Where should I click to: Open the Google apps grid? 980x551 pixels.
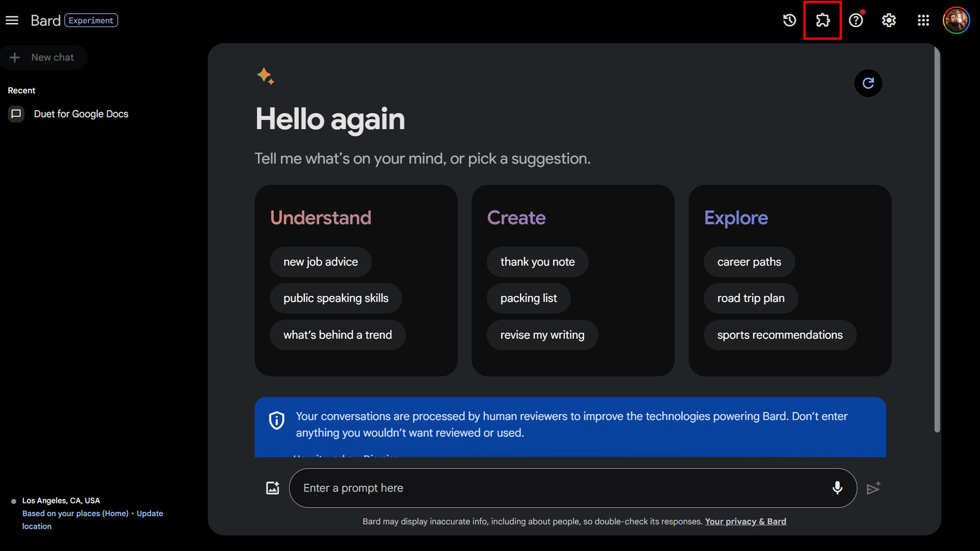[923, 20]
